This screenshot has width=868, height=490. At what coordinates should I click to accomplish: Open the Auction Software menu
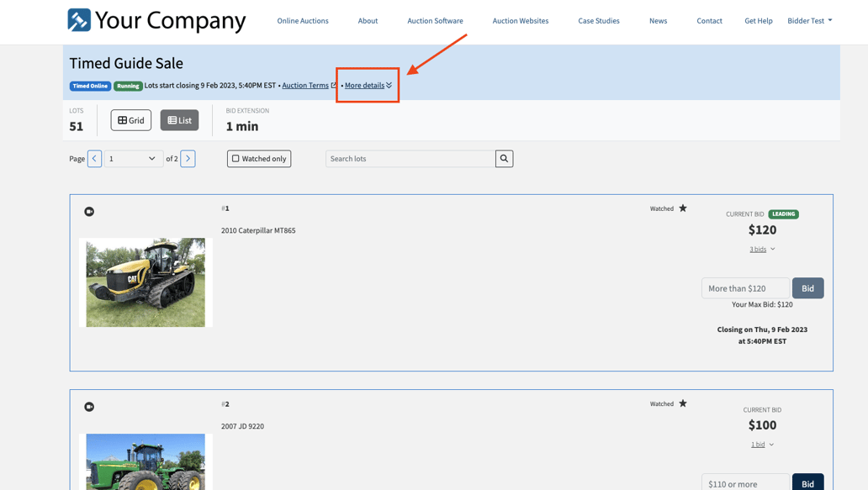click(435, 20)
